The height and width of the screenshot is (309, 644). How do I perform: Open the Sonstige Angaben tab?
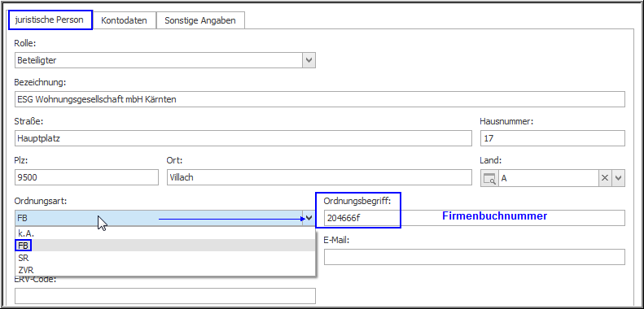(x=200, y=20)
